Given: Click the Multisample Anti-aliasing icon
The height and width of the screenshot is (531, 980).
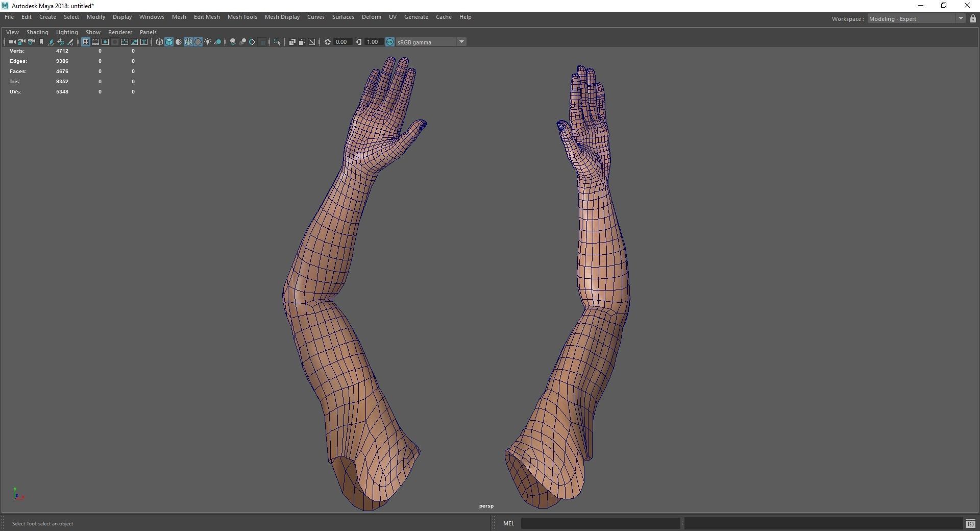Looking at the screenshot, I should tap(252, 42).
